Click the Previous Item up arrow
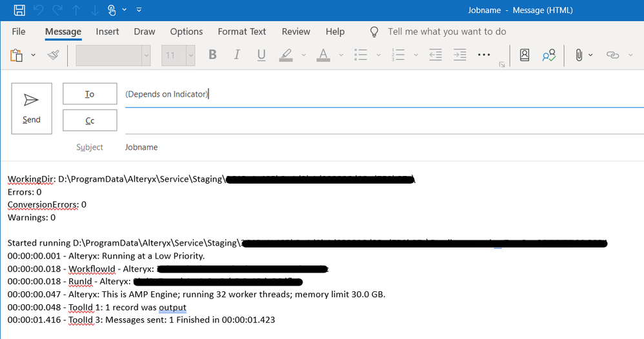This screenshot has height=339, width=644. coord(76,10)
